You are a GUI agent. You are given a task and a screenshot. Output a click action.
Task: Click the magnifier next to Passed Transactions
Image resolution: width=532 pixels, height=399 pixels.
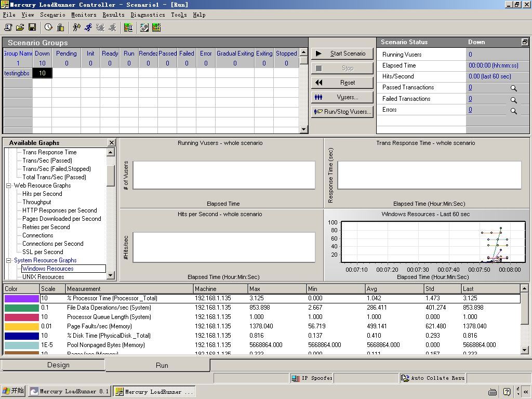(x=514, y=88)
